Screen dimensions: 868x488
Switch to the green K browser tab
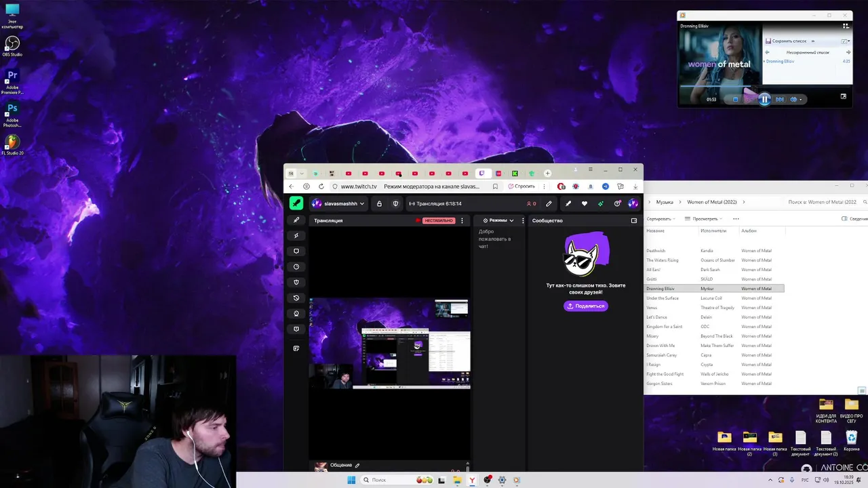(x=515, y=174)
